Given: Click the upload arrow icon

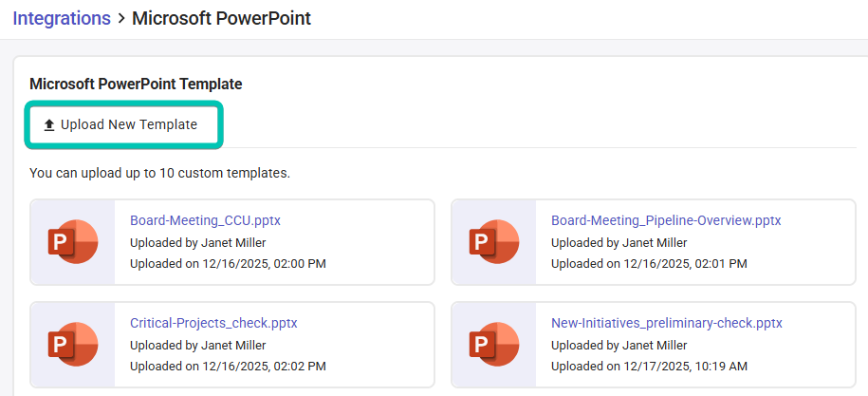Looking at the screenshot, I should [x=49, y=125].
